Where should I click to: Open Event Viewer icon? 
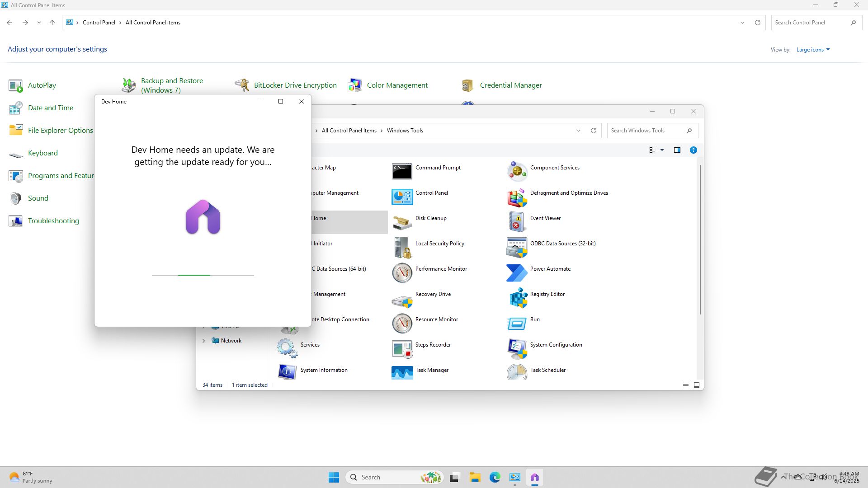click(x=517, y=222)
